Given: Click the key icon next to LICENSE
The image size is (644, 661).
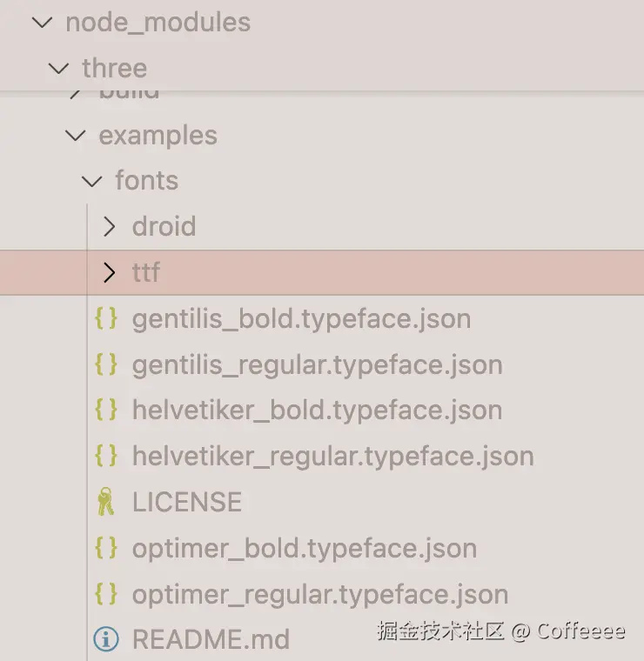Looking at the screenshot, I should click(105, 502).
